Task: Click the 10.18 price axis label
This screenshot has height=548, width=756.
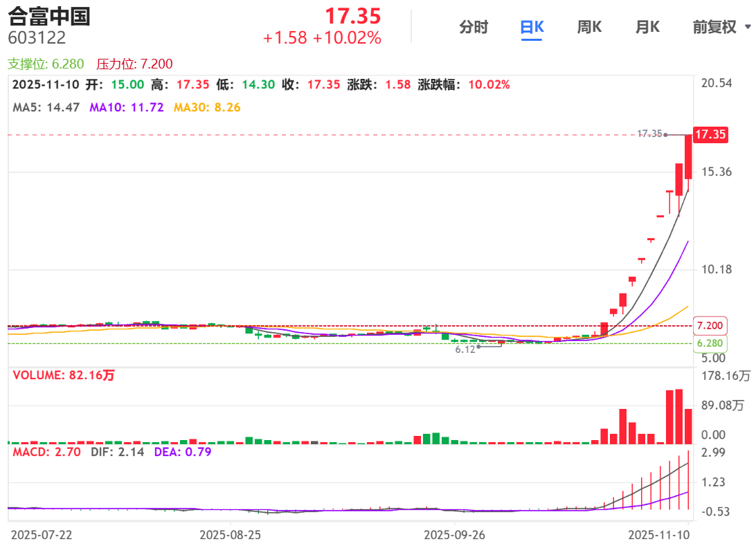Action: [717, 269]
